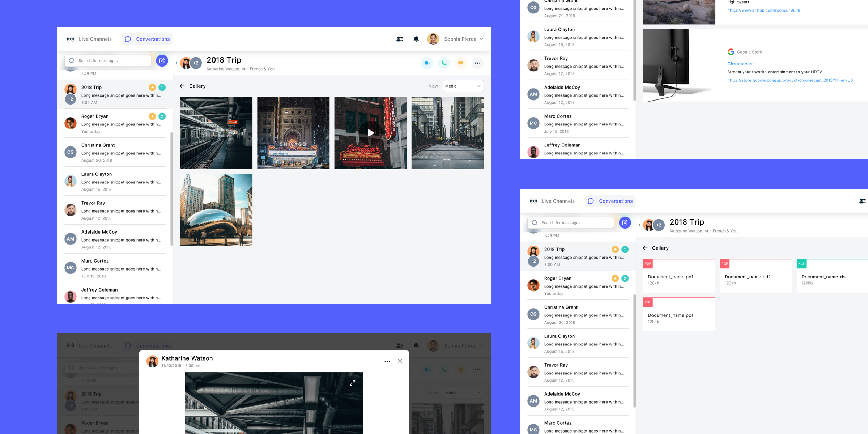Click Live Channels broadcast icon in bottom-right window

pos(533,201)
